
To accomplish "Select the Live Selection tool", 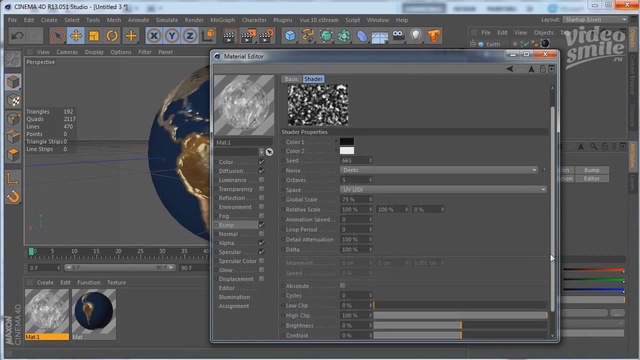I will pos(58,36).
